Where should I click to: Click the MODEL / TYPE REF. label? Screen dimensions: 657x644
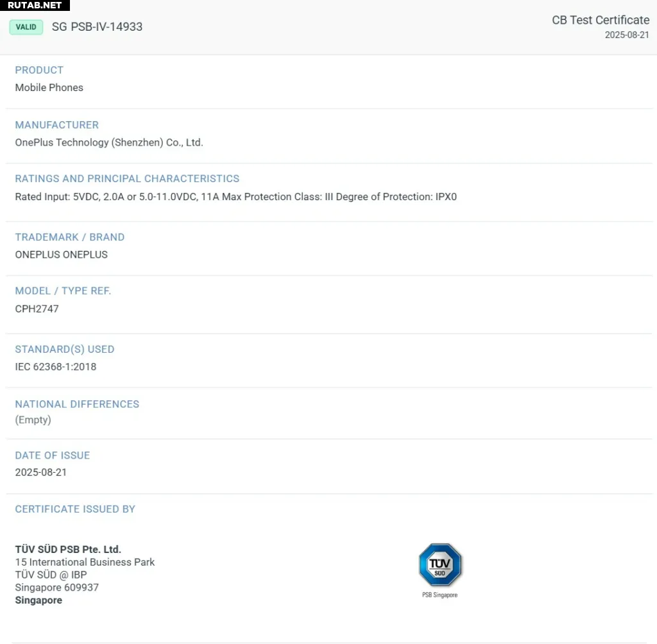pyautogui.click(x=63, y=291)
